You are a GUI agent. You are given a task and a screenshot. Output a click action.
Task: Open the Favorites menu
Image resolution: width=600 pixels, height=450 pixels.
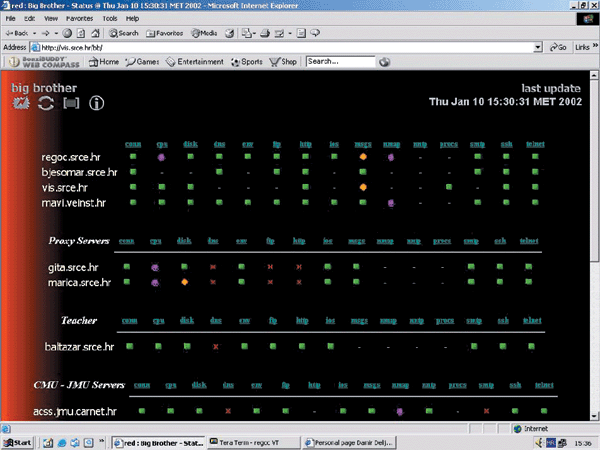point(78,18)
